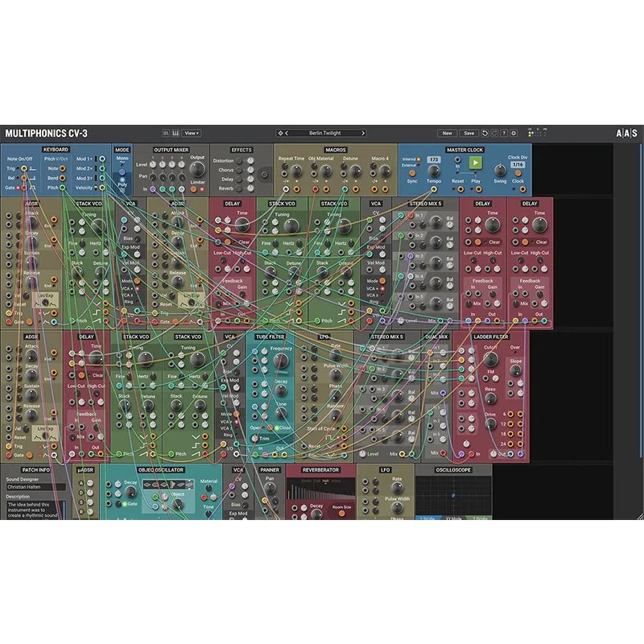Image resolution: width=644 pixels, height=644 pixels.
Task: Click the Master Clock Reset output jack
Action: click(460, 189)
